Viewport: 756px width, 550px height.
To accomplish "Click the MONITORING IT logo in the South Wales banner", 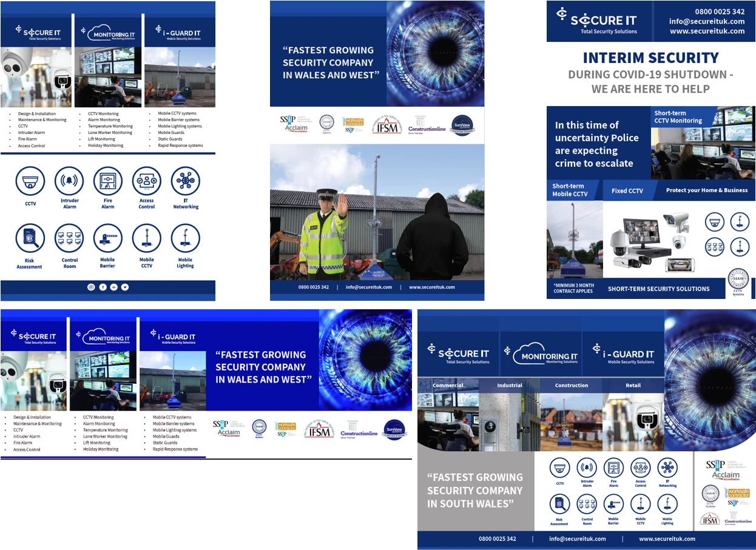I will click(x=541, y=354).
